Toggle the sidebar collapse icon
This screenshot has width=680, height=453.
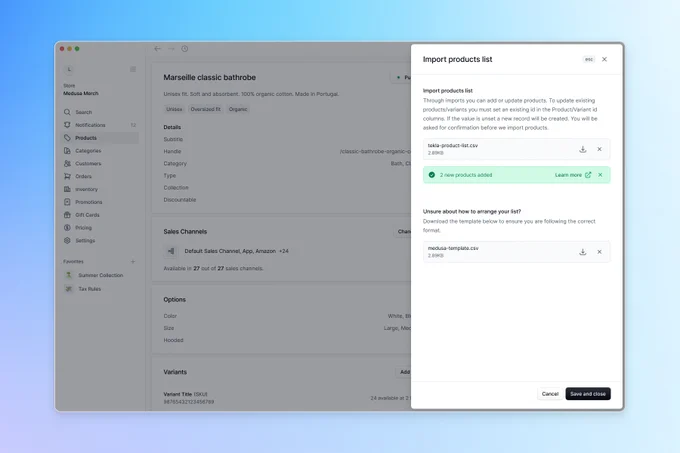(133, 69)
